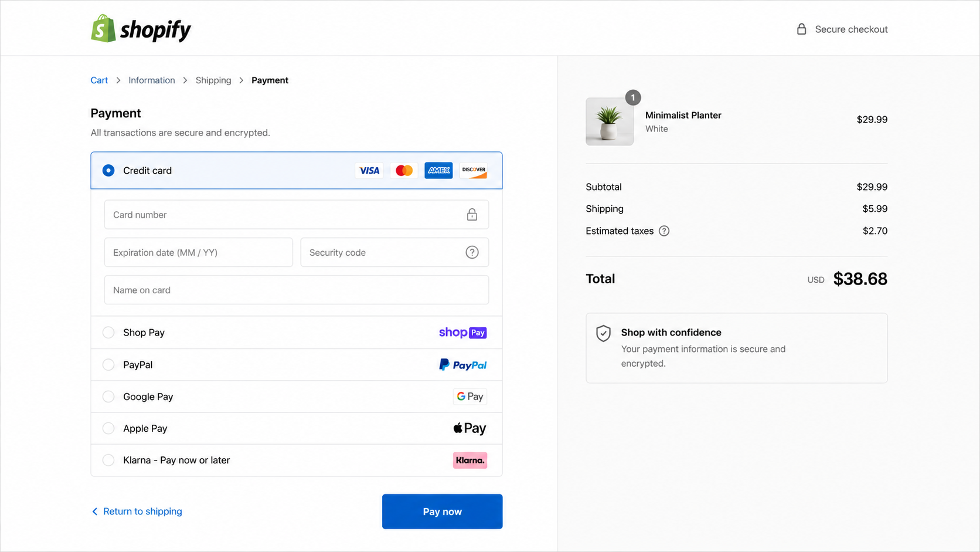Image resolution: width=980 pixels, height=552 pixels.
Task: Click the Apple Pay logo
Action: coord(469,428)
